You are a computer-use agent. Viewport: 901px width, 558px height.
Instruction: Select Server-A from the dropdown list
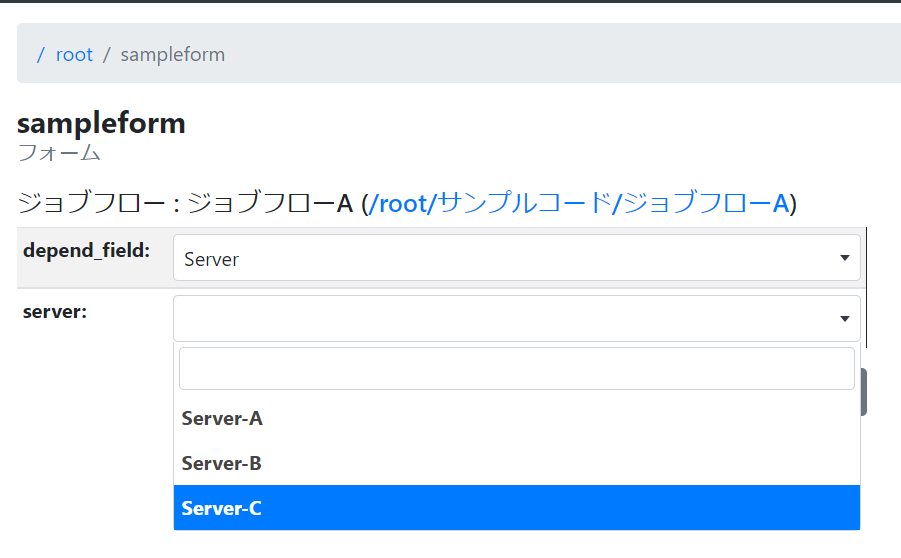point(222,419)
